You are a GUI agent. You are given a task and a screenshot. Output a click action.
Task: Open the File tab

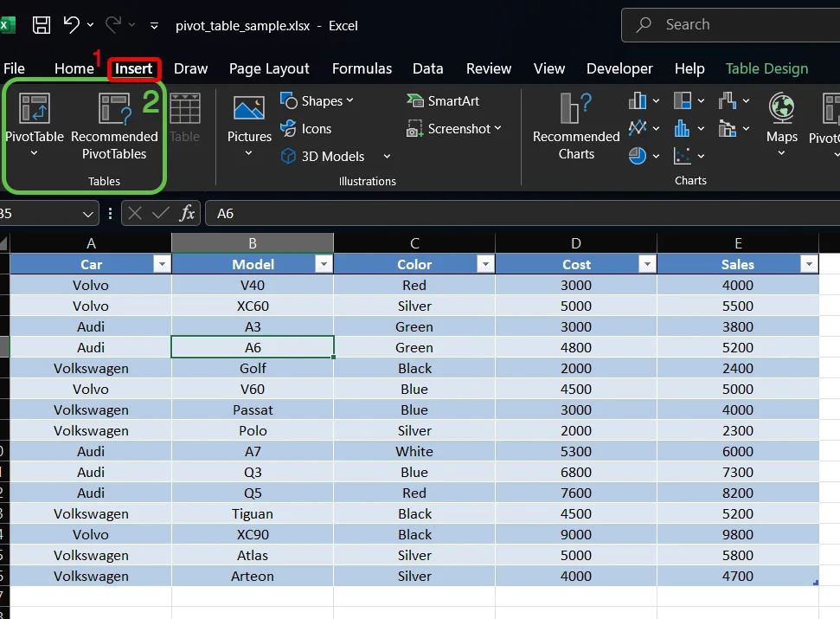tap(14, 68)
